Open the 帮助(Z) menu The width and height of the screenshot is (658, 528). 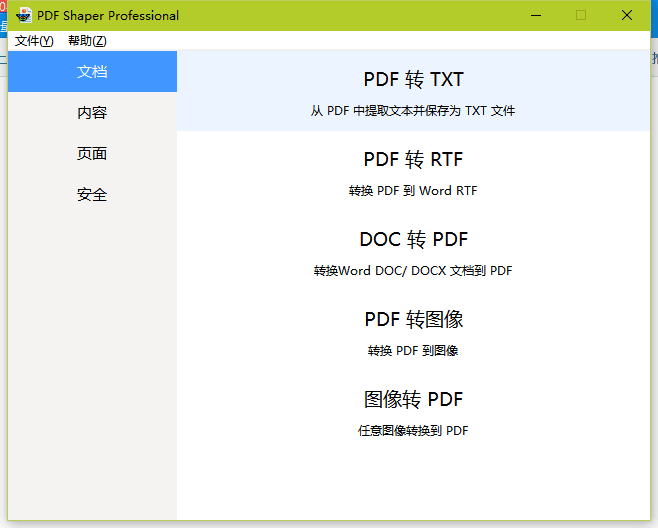pos(87,41)
